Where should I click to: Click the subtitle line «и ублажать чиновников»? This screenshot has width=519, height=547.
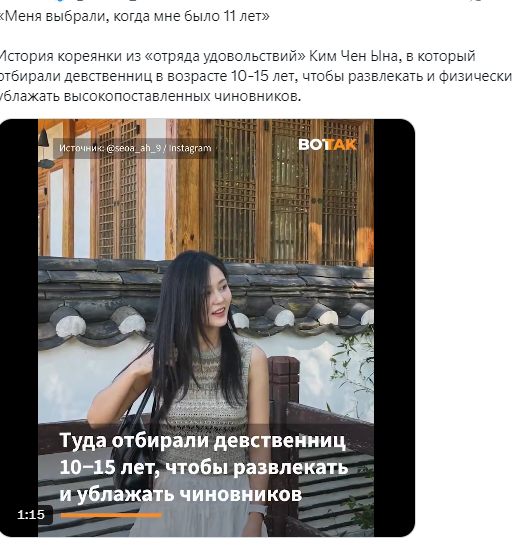[x=181, y=494]
